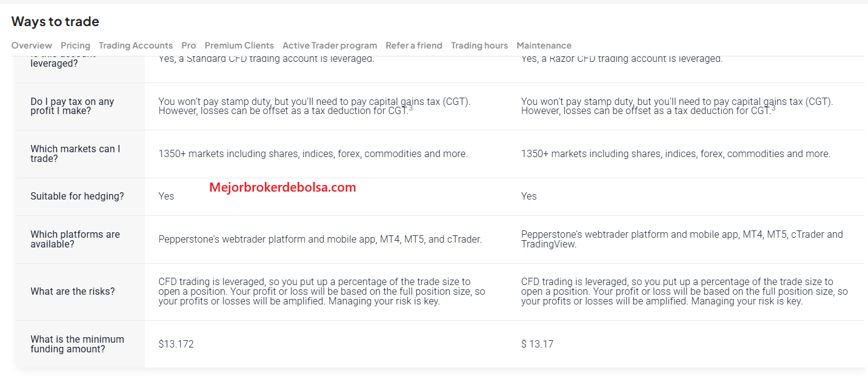
Task: Go to Premium Clients tab
Action: [239, 45]
